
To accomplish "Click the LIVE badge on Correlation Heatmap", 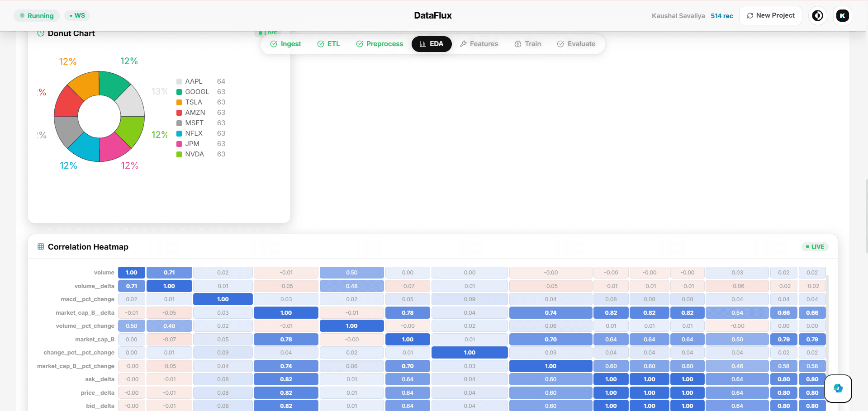I will click(815, 246).
